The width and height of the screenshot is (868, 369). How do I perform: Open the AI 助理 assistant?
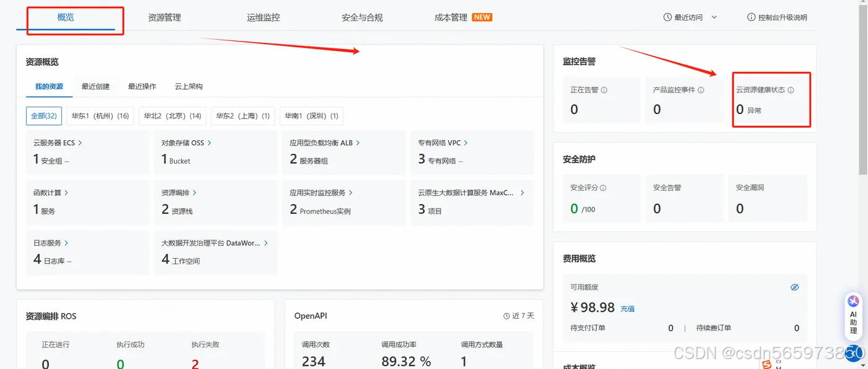coord(853,316)
